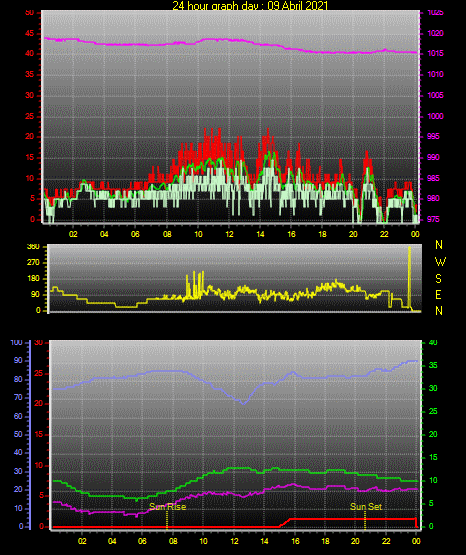Select the W wind direction label
This screenshot has height=555, width=466.
[440, 262]
